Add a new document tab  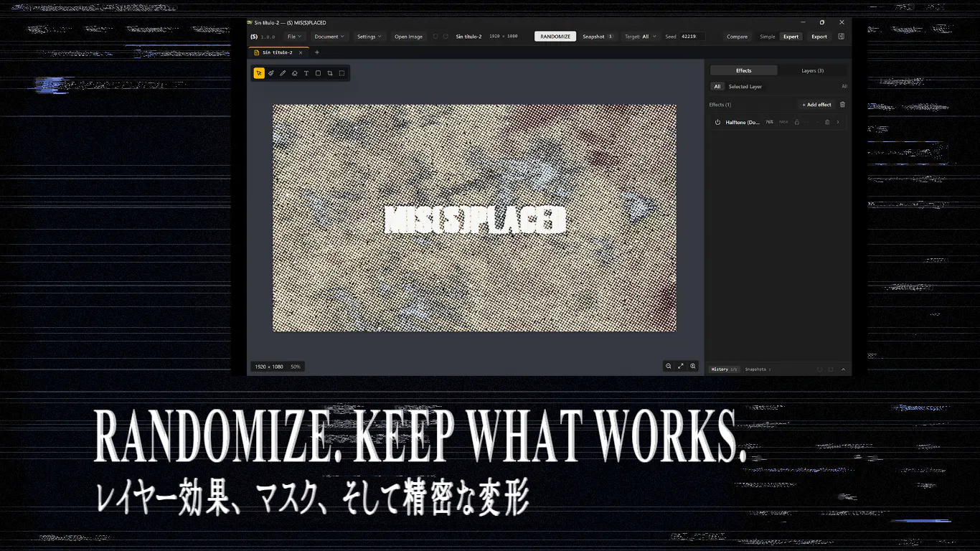[317, 52]
